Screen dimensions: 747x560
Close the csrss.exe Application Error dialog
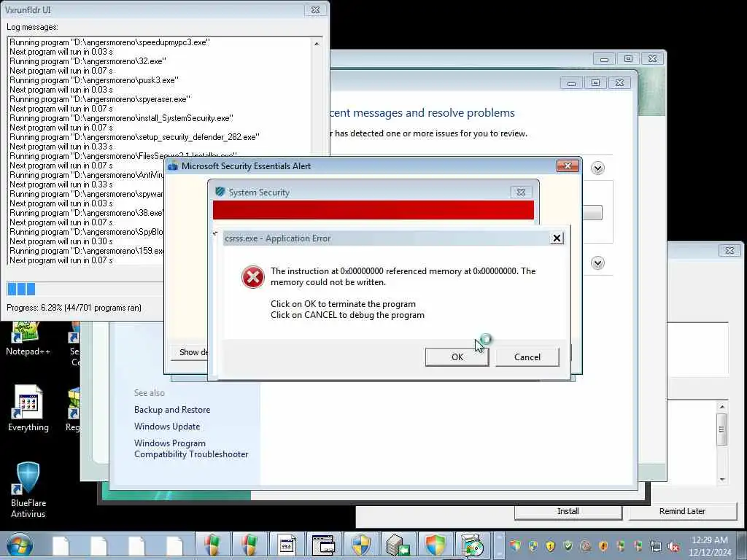pyautogui.click(x=557, y=238)
